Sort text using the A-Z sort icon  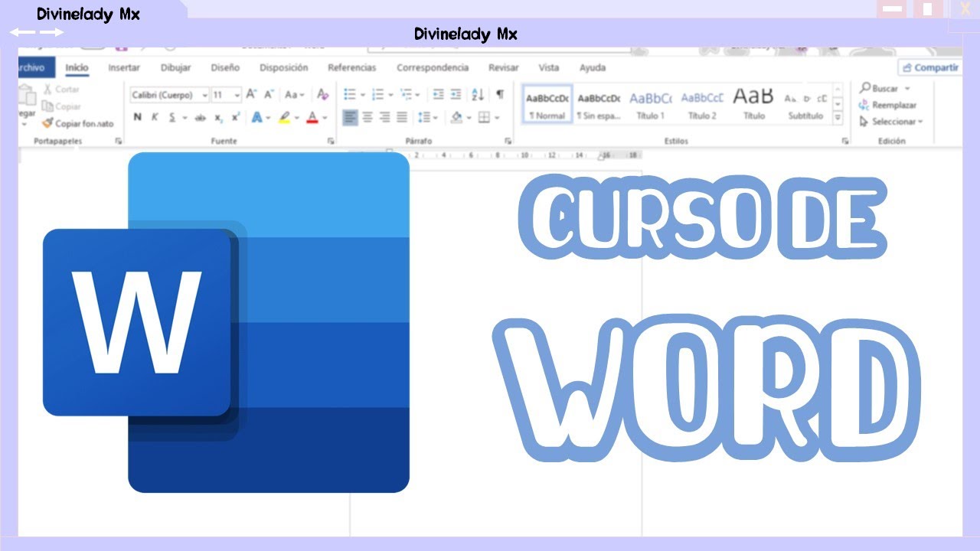[x=478, y=95]
